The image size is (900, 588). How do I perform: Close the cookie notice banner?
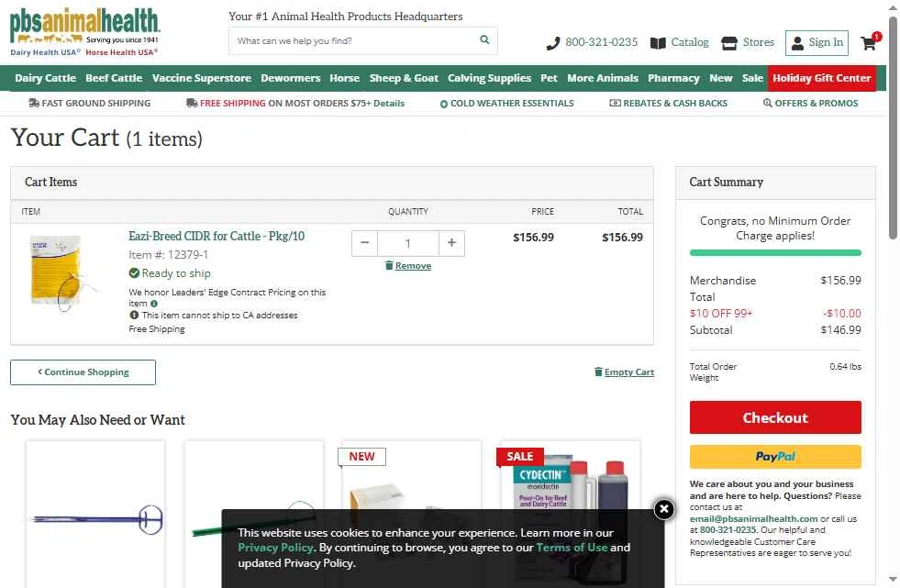pyautogui.click(x=663, y=509)
